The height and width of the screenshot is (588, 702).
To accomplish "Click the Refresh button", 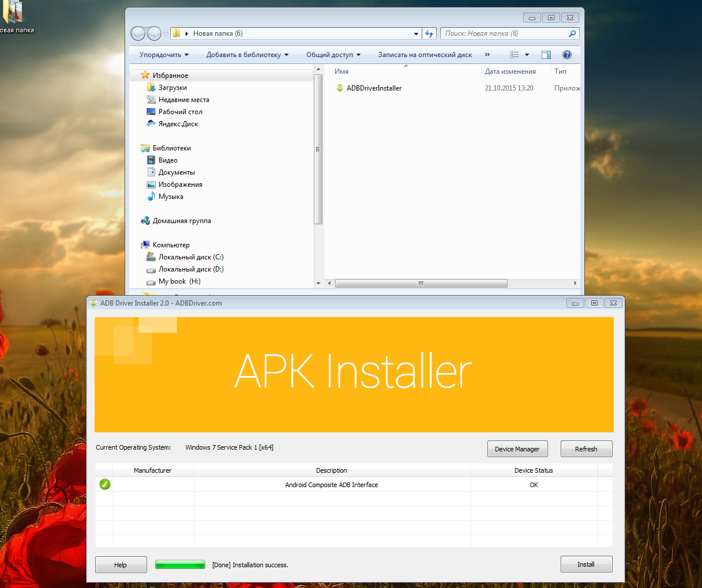I will [585, 449].
